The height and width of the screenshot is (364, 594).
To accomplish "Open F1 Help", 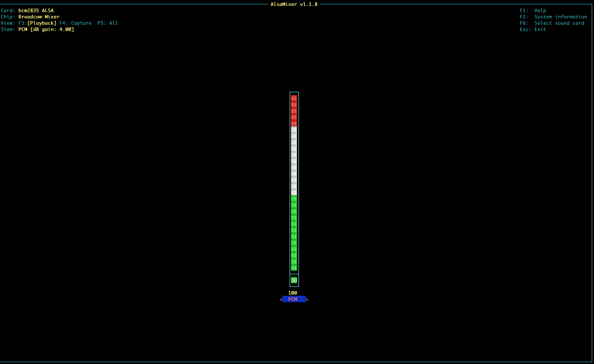I will (x=533, y=11).
